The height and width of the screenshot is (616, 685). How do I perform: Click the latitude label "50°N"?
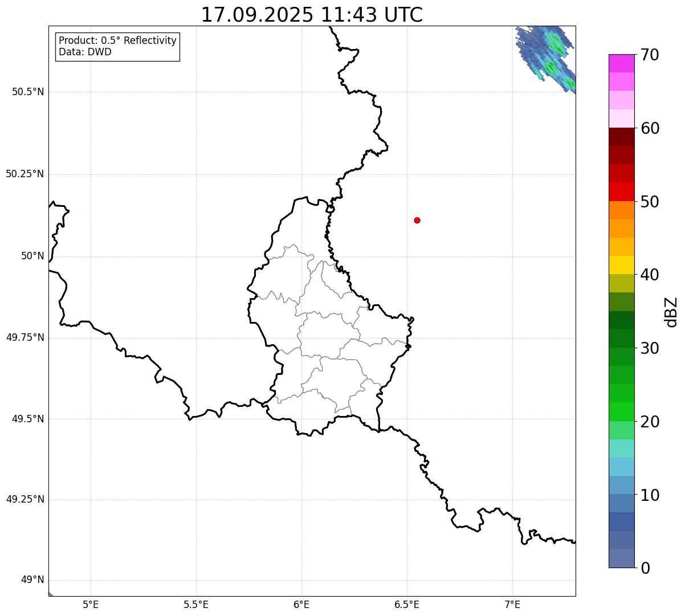tap(32, 256)
